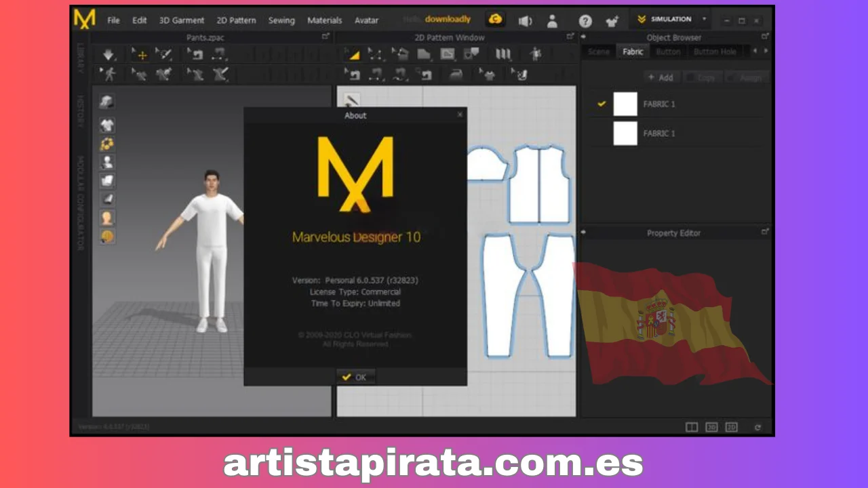Viewport: 868px width, 488px height.
Task: Click the Add fabric button
Action: click(660, 77)
